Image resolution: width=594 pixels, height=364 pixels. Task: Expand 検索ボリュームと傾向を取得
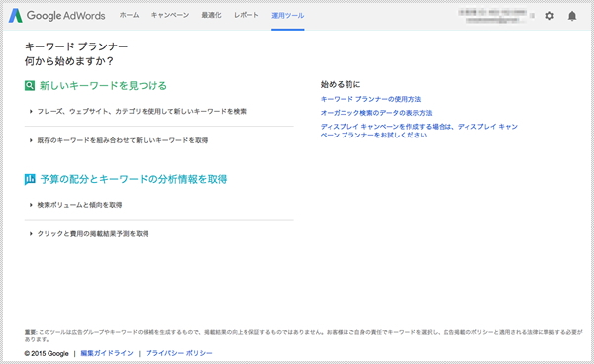(x=76, y=205)
